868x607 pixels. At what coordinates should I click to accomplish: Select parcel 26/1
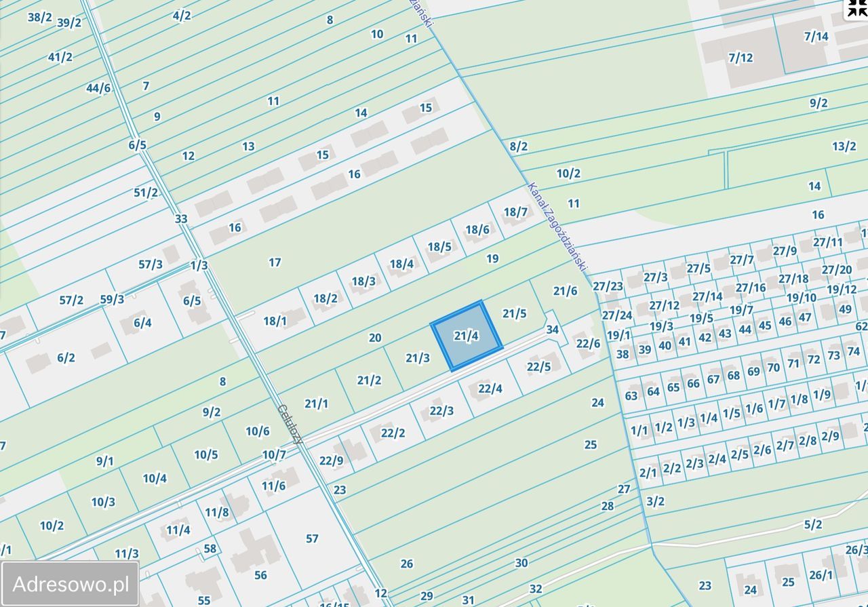pos(821,575)
